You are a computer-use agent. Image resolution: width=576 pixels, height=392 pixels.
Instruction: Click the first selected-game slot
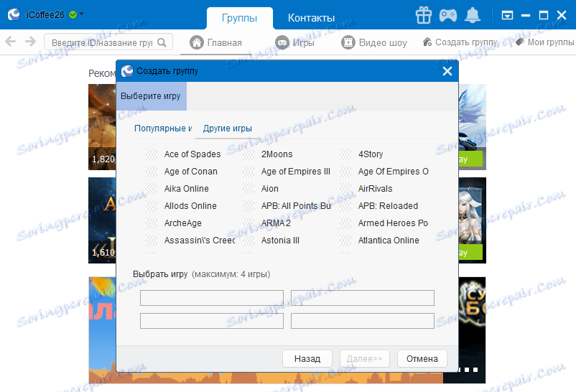(212, 297)
